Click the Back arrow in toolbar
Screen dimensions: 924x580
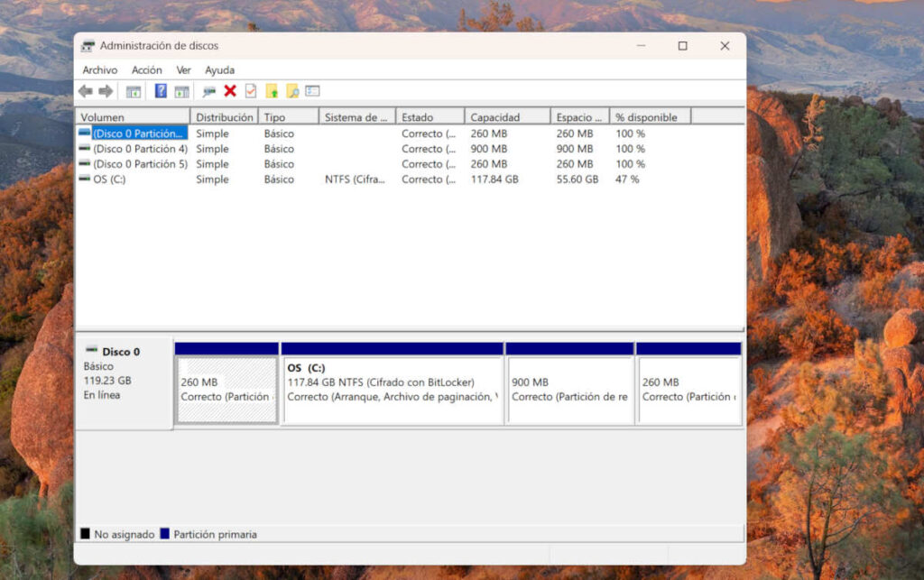pos(86,91)
